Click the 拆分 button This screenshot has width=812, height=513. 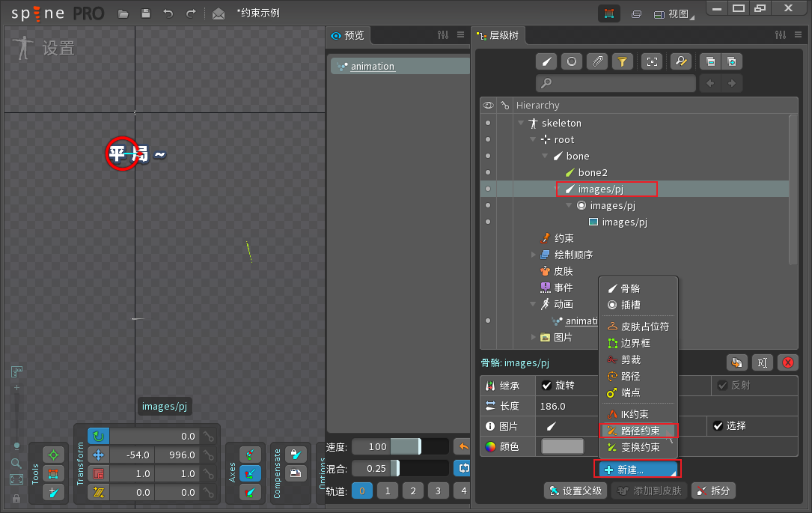click(712, 491)
